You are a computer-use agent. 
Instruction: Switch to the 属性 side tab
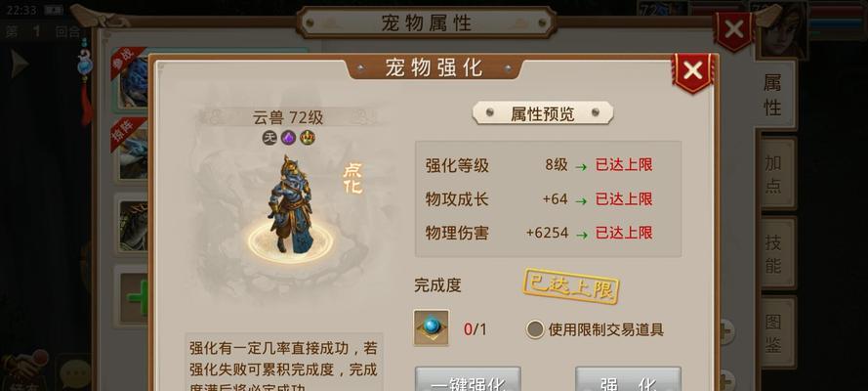pos(772,94)
